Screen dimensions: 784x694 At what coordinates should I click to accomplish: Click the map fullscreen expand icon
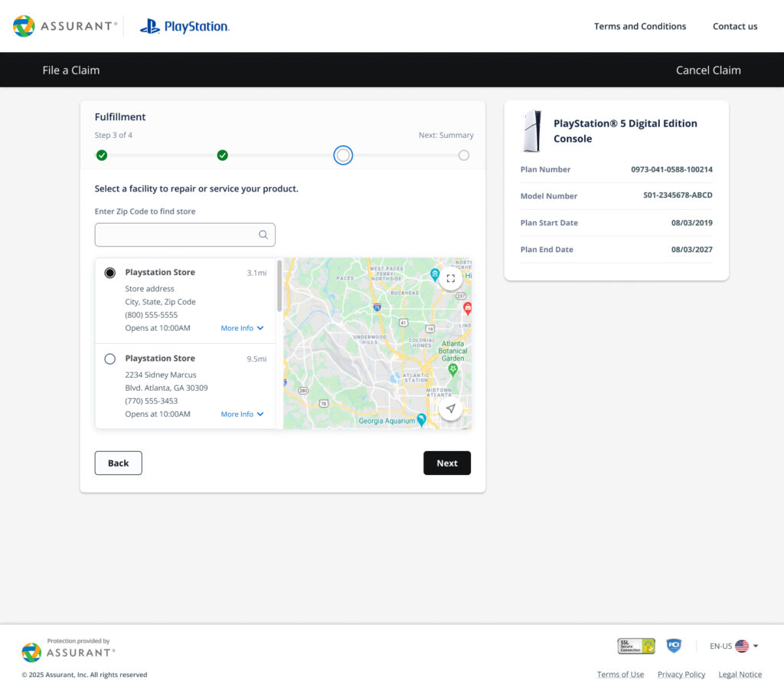click(x=450, y=279)
